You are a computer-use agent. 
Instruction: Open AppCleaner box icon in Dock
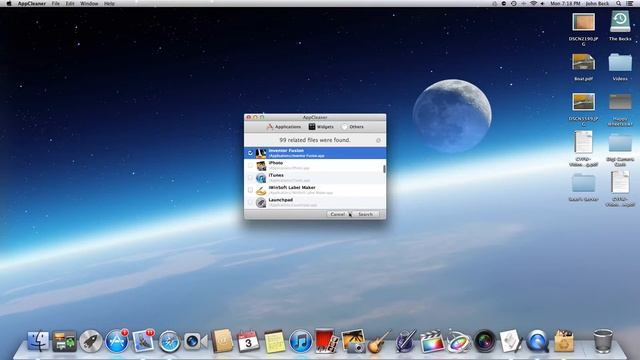click(564, 341)
